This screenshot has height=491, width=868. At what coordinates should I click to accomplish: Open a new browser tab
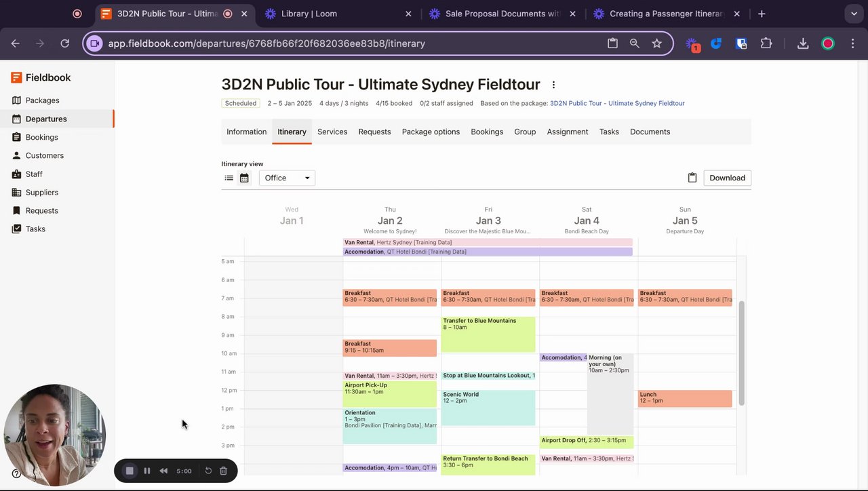point(762,14)
